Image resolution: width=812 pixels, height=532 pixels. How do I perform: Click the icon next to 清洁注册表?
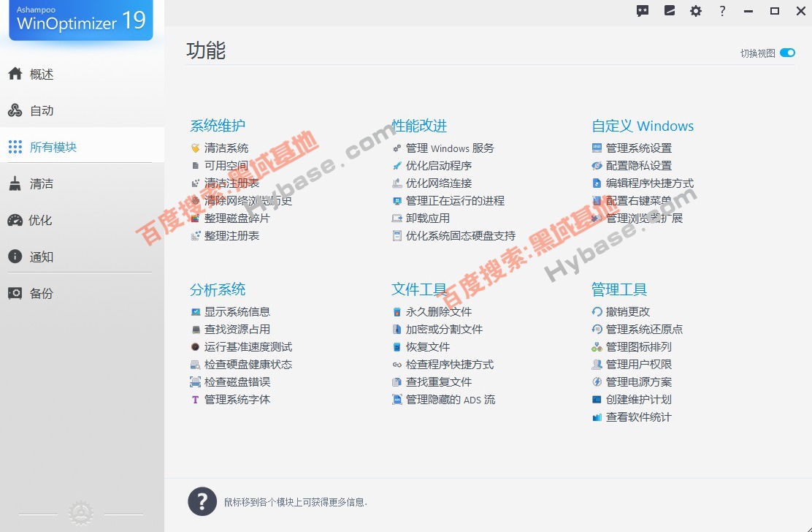(195, 183)
